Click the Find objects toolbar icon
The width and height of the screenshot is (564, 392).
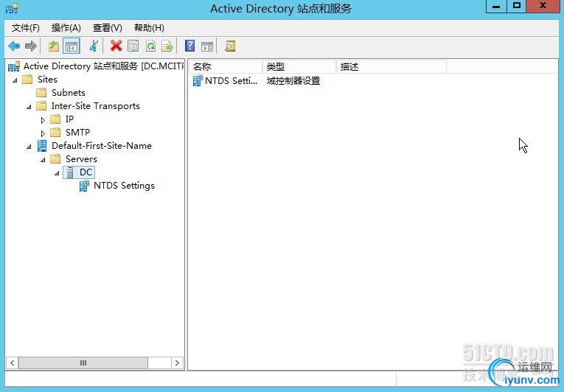coord(230,46)
